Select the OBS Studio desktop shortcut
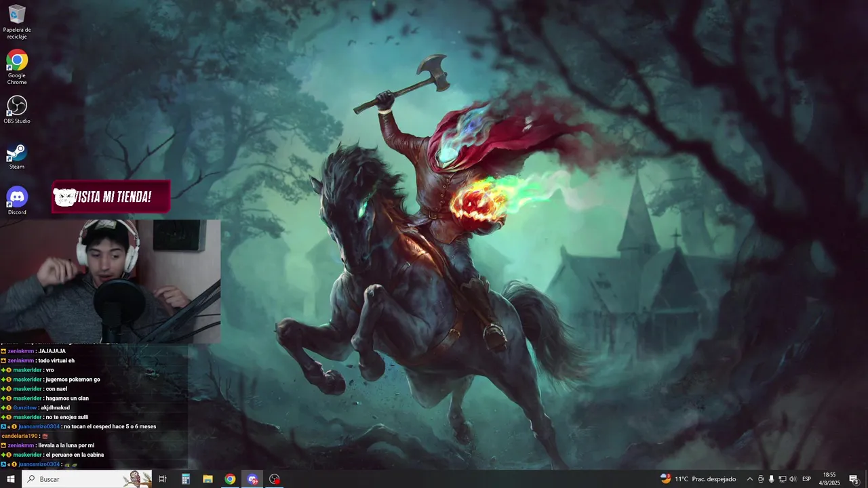Viewport: 868px width, 488px height. point(17,109)
